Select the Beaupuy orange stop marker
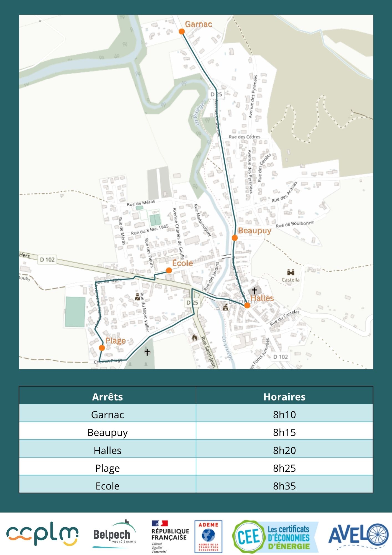Screen dimensions: 392x555 tap(235, 238)
